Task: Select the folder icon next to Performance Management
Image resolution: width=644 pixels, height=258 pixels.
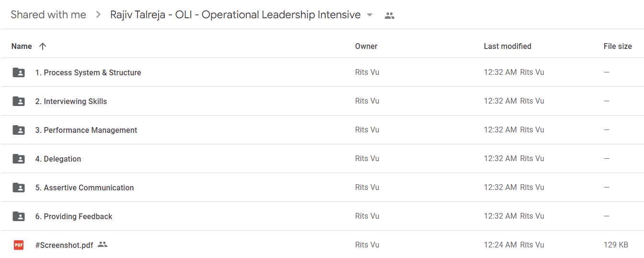Action: (19, 130)
